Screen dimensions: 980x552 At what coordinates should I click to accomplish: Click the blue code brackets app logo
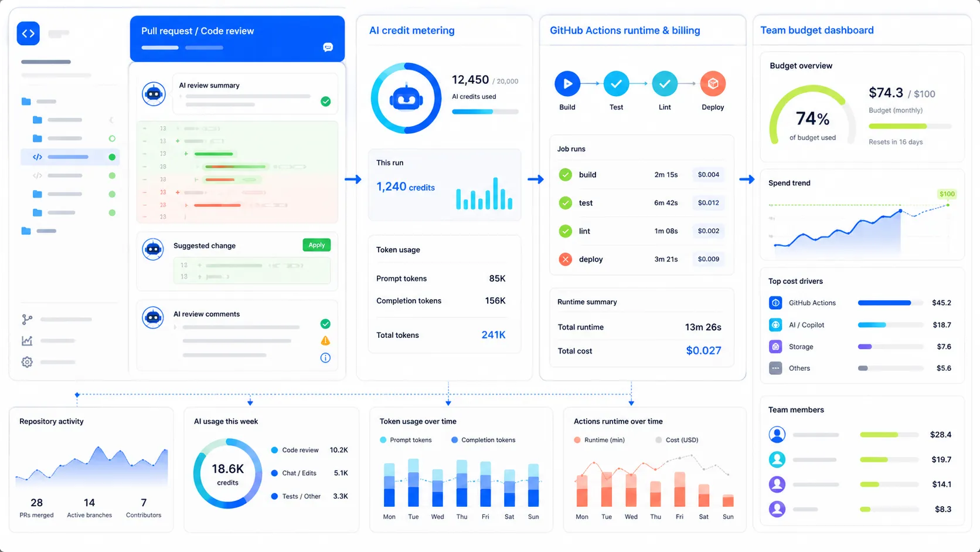point(28,33)
